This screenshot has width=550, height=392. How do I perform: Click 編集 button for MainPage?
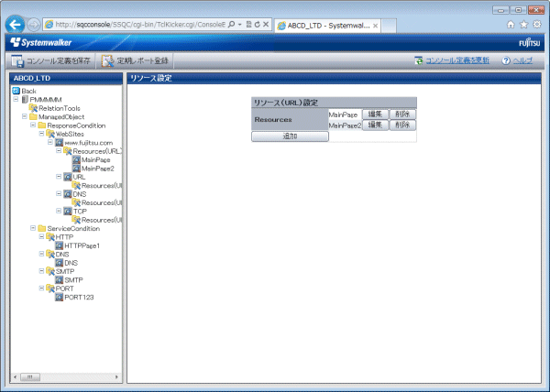(x=375, y=114)
